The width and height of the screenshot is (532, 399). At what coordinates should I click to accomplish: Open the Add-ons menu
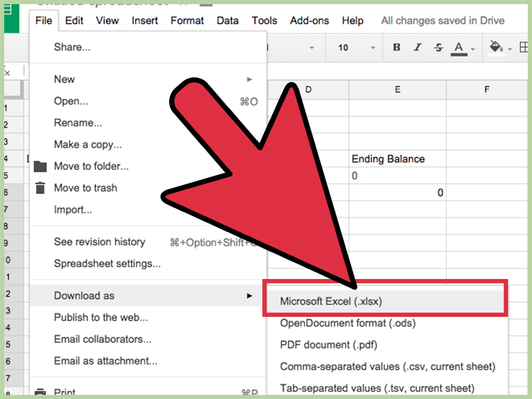[x=309, y=21]
